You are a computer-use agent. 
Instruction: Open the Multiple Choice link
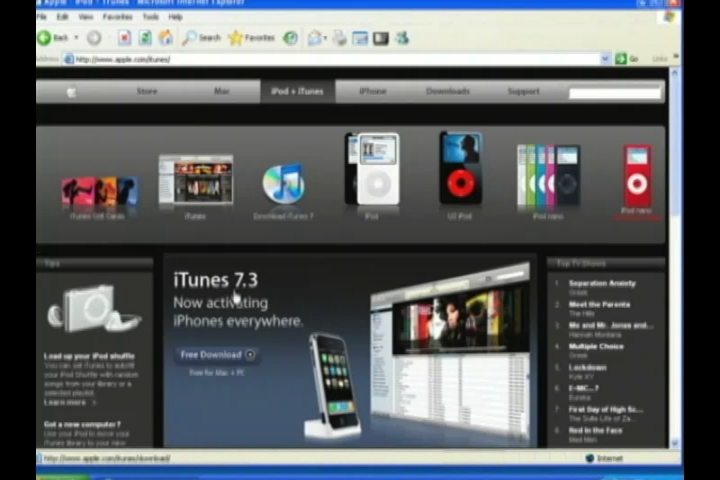pos(596,346)
